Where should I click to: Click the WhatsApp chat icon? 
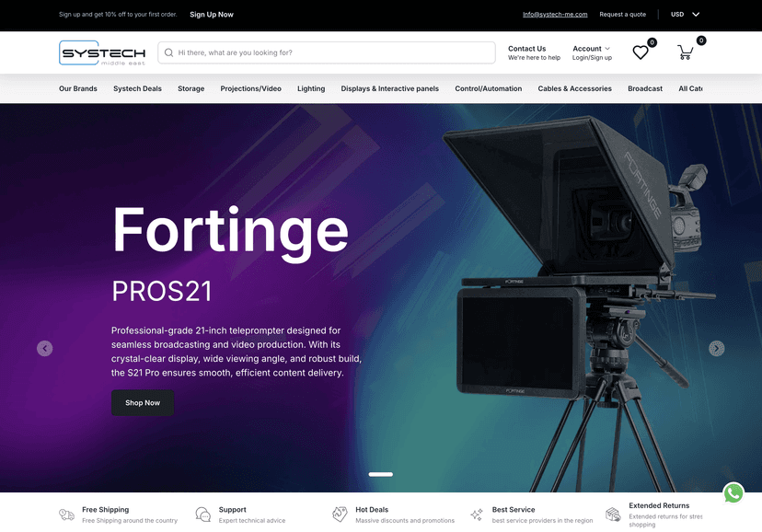(733, 493)
